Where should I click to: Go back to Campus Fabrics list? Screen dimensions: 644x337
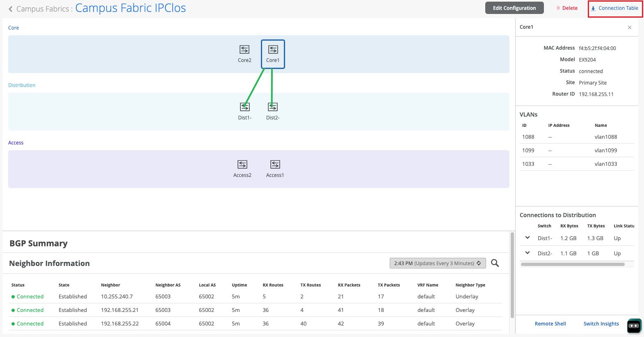point(11,9)
